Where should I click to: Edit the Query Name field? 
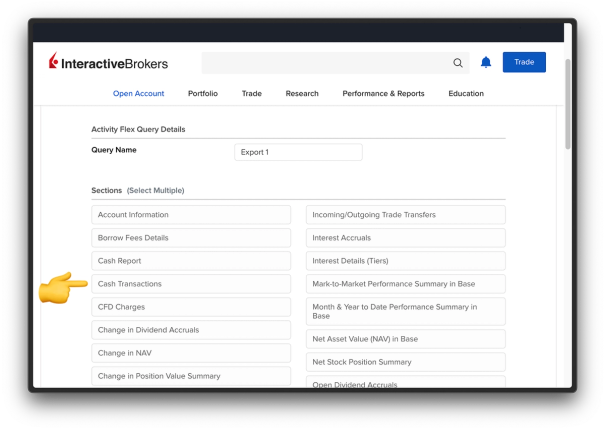[x=298, y=152]
